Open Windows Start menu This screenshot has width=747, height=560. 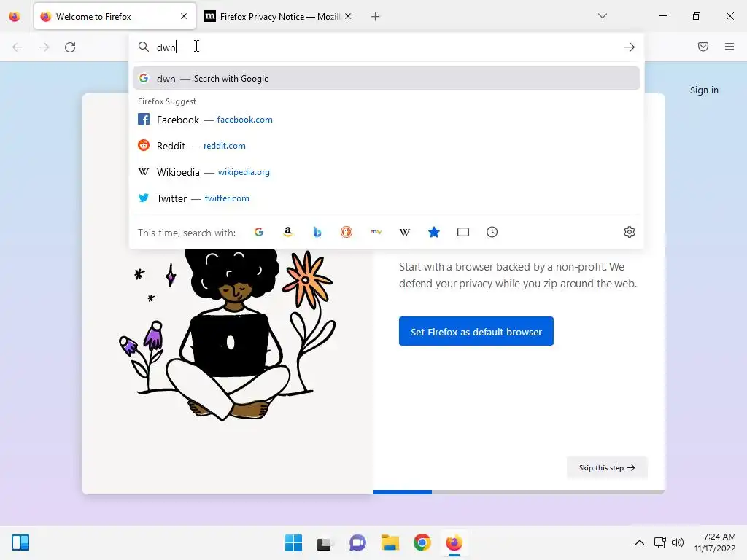pyautogui.click(x=293, y=542)
